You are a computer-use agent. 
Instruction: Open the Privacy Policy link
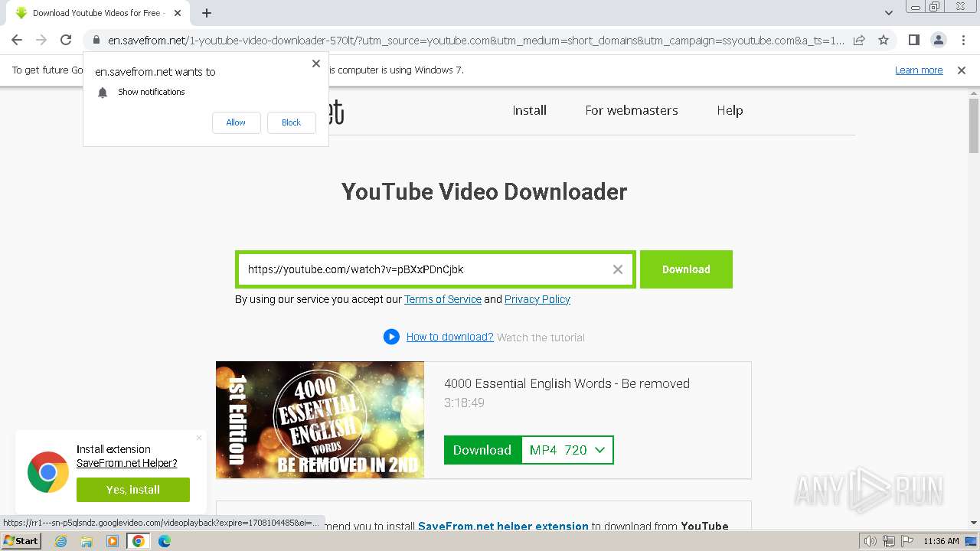[x=537, y=299]
